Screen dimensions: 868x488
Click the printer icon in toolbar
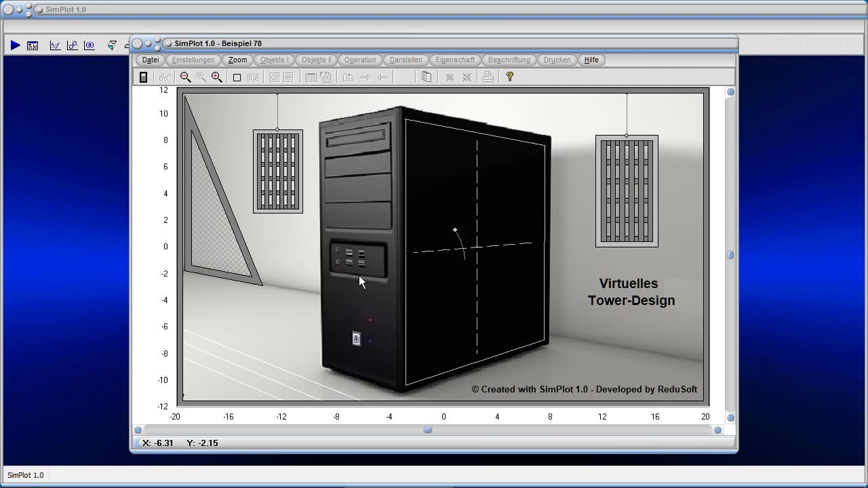pos(488,77)
